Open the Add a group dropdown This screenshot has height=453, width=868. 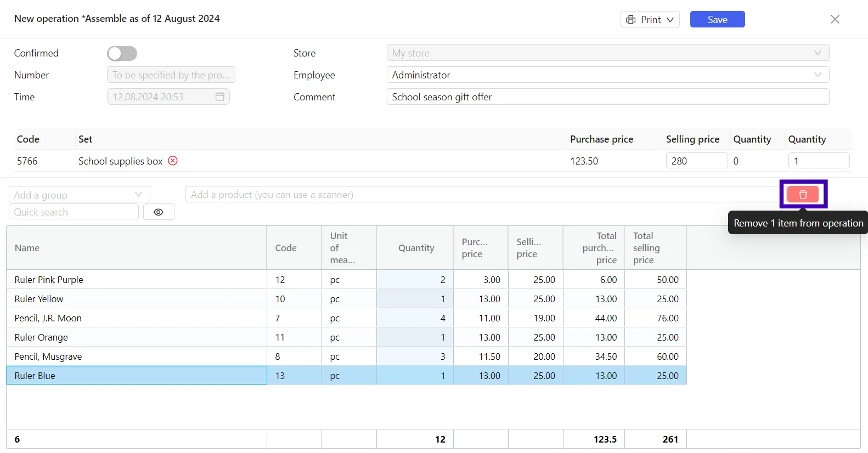tap(80, 195)
